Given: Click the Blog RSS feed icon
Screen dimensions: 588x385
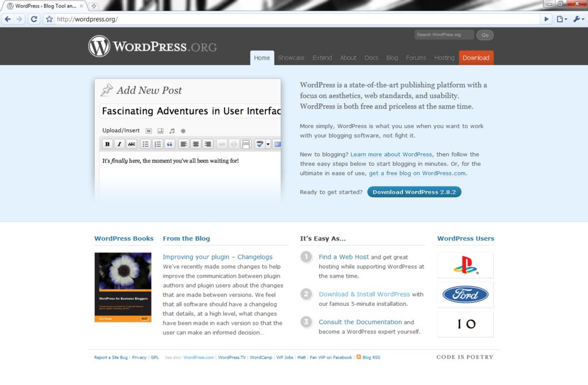Looking at the screenshot, I should [358, 357].
